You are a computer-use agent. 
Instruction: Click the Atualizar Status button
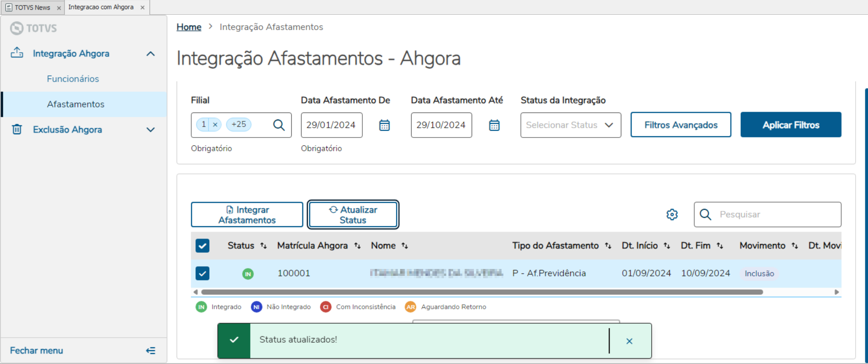point(353,215)
